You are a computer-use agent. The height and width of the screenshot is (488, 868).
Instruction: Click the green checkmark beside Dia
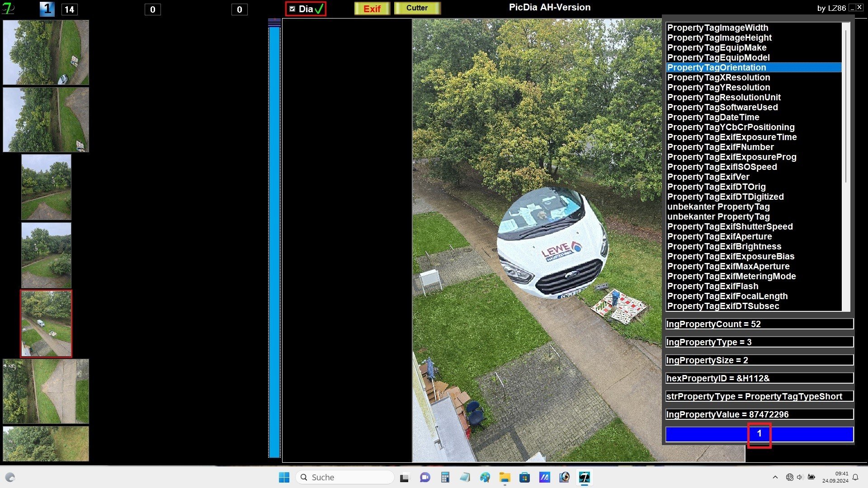point(319,9)
